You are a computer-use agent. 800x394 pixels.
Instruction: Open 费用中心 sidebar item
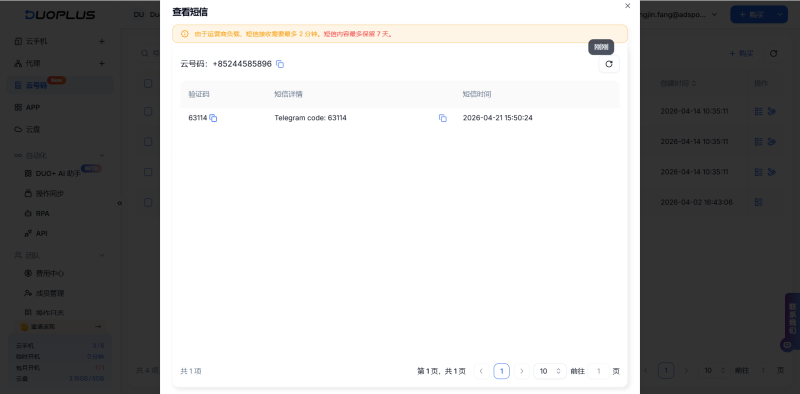pyautogui.click(x=49, y=274)
